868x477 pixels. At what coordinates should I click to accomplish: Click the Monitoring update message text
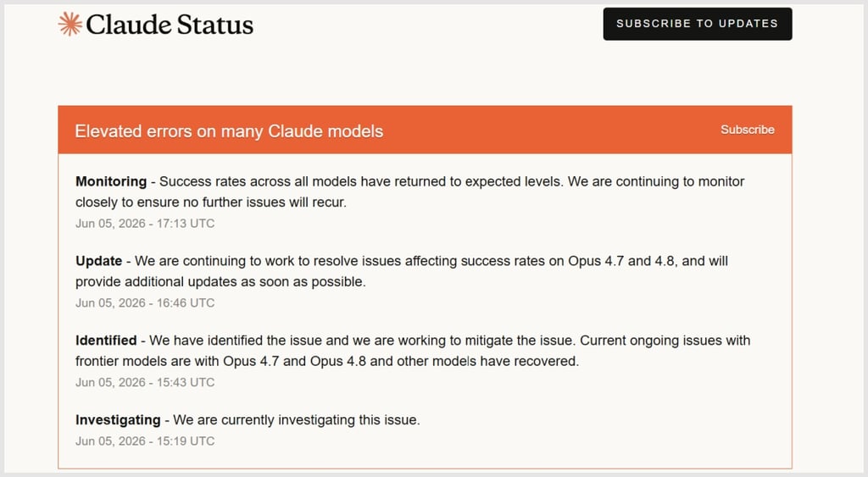[409, 191]
